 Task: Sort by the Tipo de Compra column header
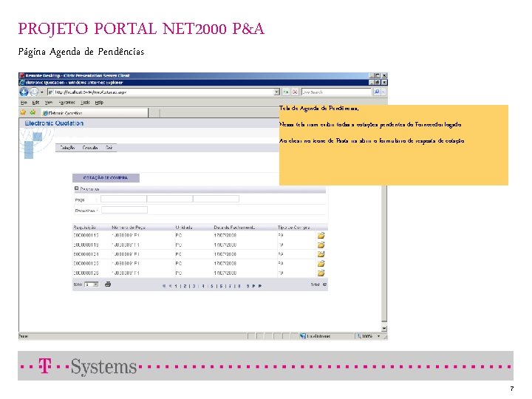point(294,228)
